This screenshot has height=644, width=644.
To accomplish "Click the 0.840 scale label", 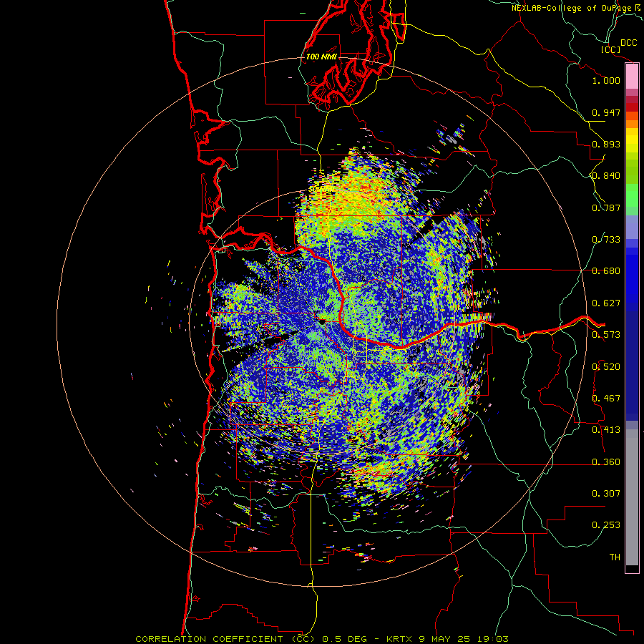I will [606, 176].
